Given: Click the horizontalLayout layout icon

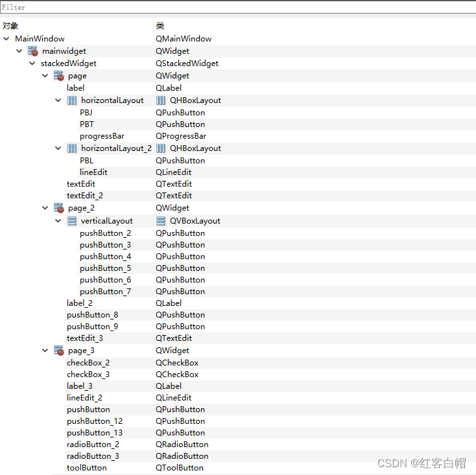Looking at the screenshot, I should [72, 100].
